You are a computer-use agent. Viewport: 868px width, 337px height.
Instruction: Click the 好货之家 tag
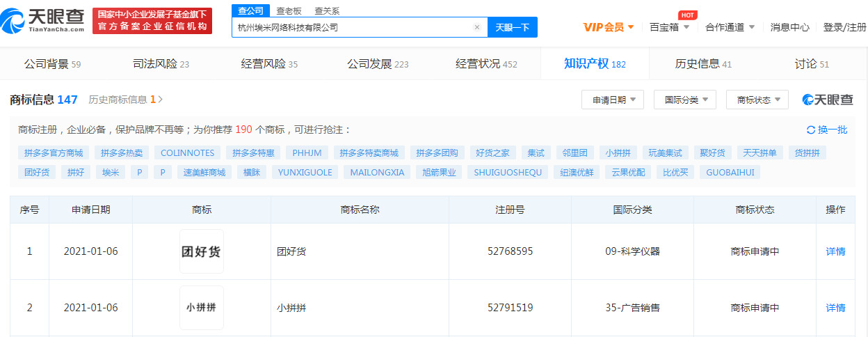[493, 152]
